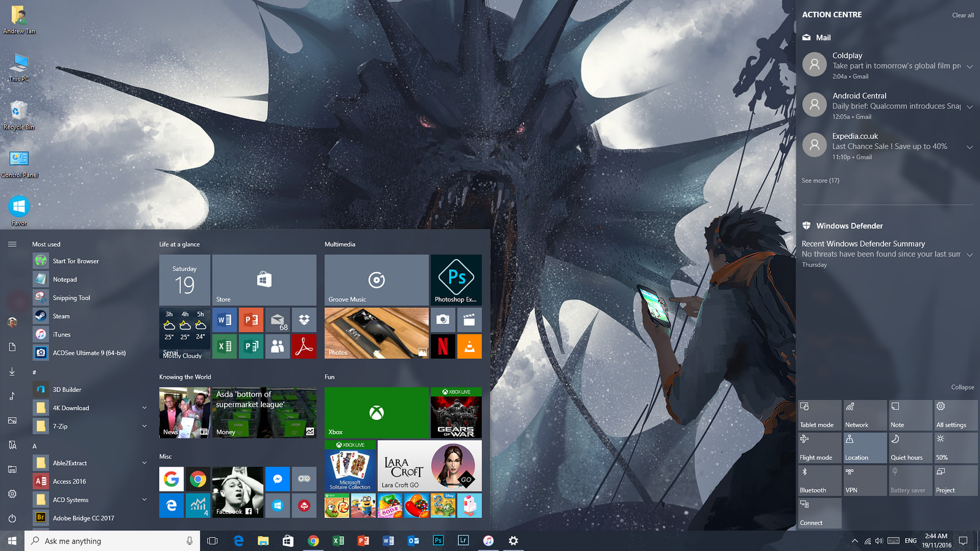Screen dimensions: 980x551
Task: Click the Start menu hamburger icon
Action: coord(12,244)
